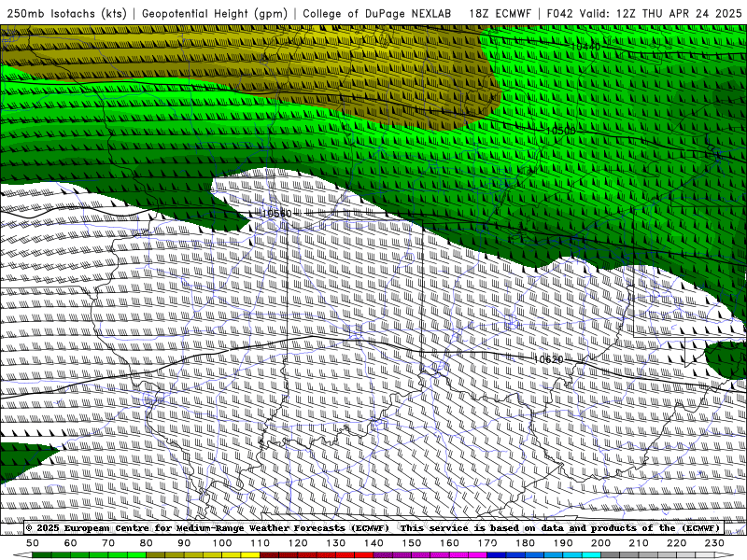
Task: Click the 50 kts color scale label
Action: pyautogui.click(x=33, y=543)
